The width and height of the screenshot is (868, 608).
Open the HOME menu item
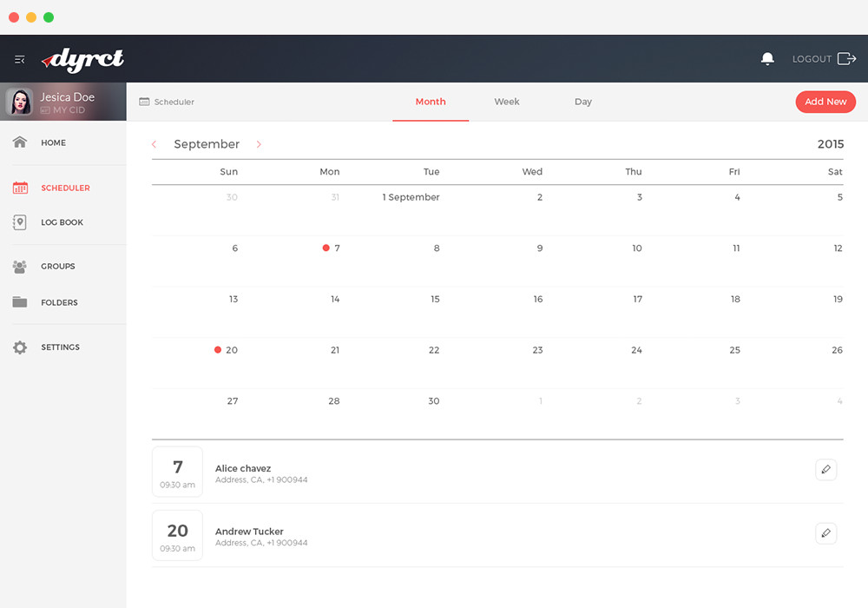(53, 142)
